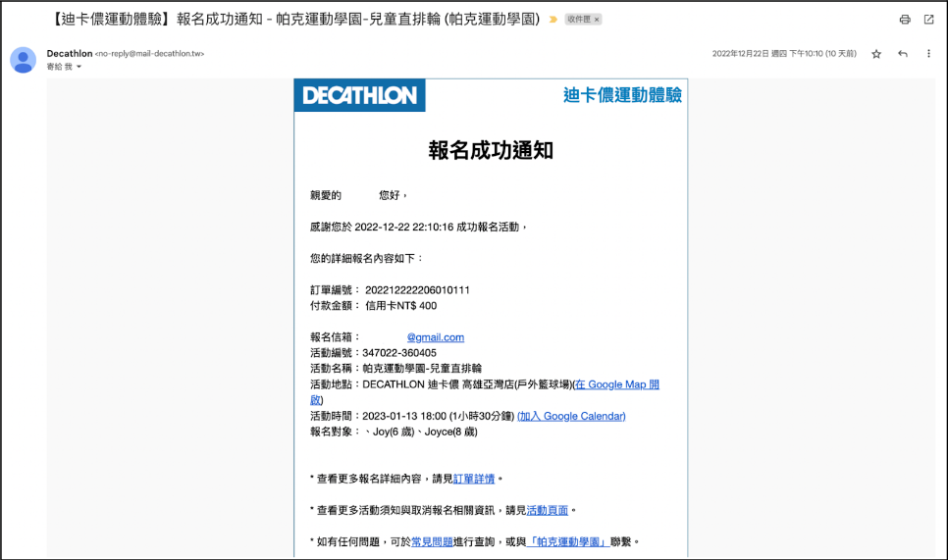The height and width of the screenshot is (560, 948).
Task: Click the yellow importance marker
Action: pyautogui.click(x=553, y=20)
